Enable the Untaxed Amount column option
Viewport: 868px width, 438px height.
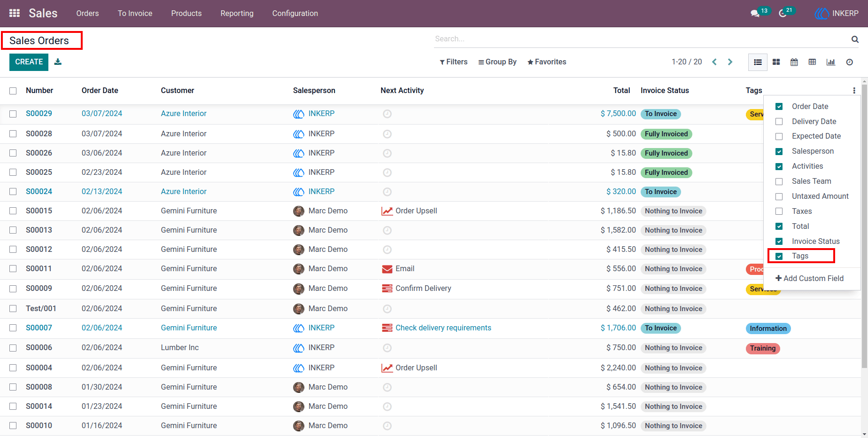pos(779,196)
